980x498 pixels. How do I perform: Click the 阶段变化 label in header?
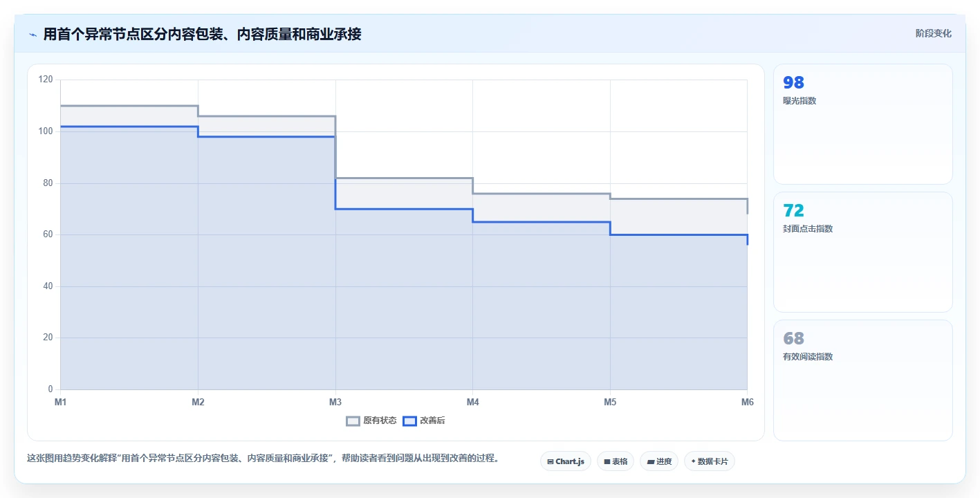933,33
